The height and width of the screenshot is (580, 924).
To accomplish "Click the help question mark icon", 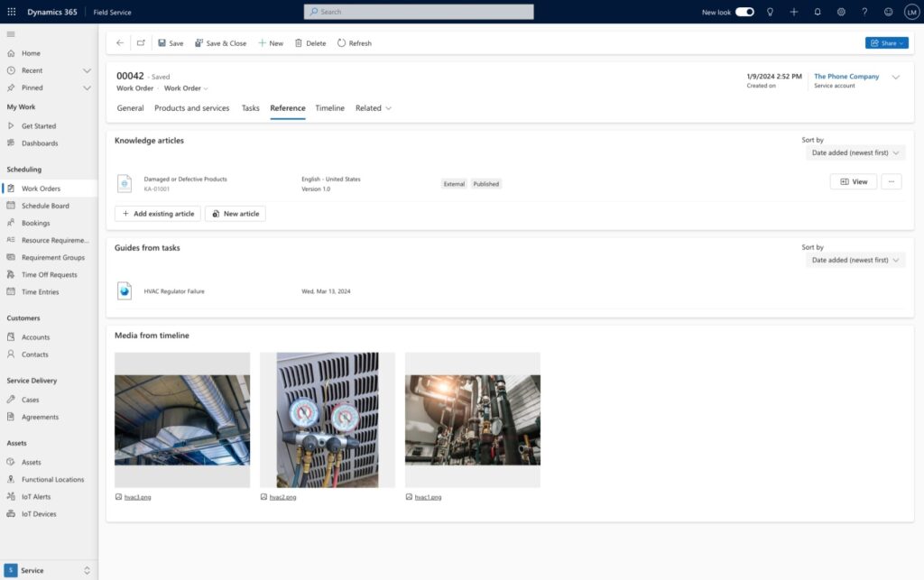I will click(x=864, y=12).
